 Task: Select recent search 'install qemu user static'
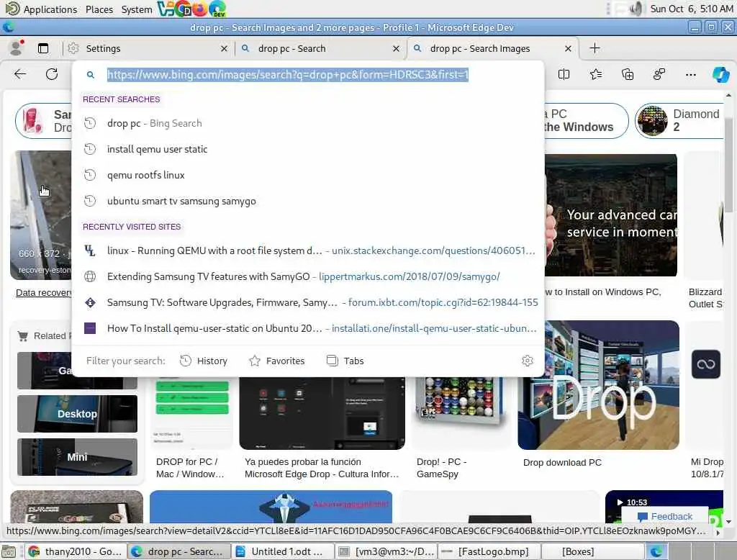308,149
